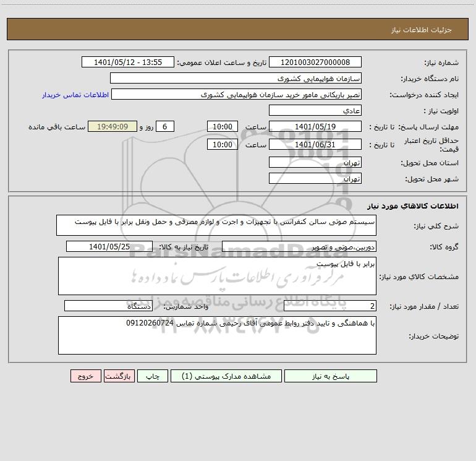Click the label شهر محل تحویل

tap(432, 179)
